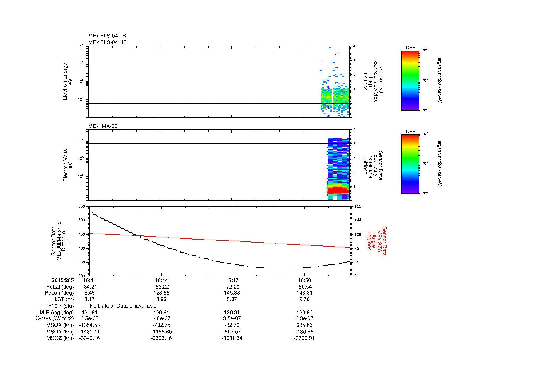
Task: Click the MSOZ value '-3535.16'
Action: 161,338
